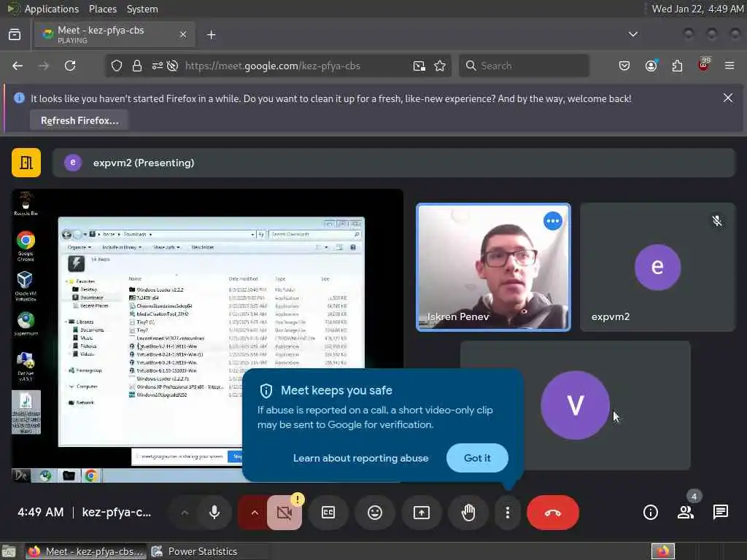Screen dimensions: 747x560
Task: Click autoplay blocked icon in URL bar
Action: click(172, 66)
